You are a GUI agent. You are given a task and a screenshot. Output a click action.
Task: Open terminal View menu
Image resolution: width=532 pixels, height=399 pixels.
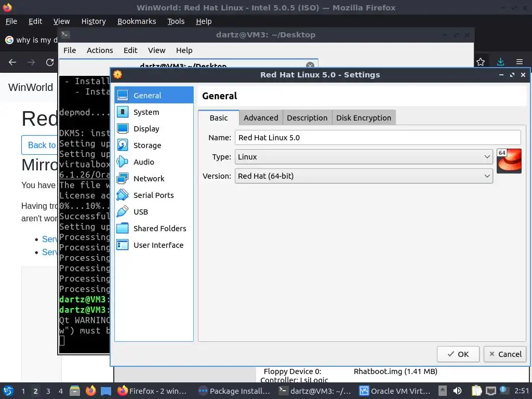coord(156,50)
